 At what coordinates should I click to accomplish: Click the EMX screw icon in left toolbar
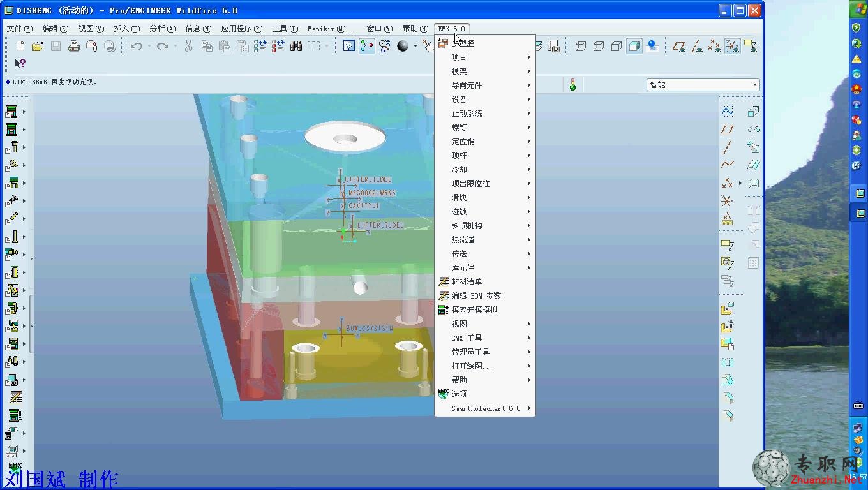(12, 200)
